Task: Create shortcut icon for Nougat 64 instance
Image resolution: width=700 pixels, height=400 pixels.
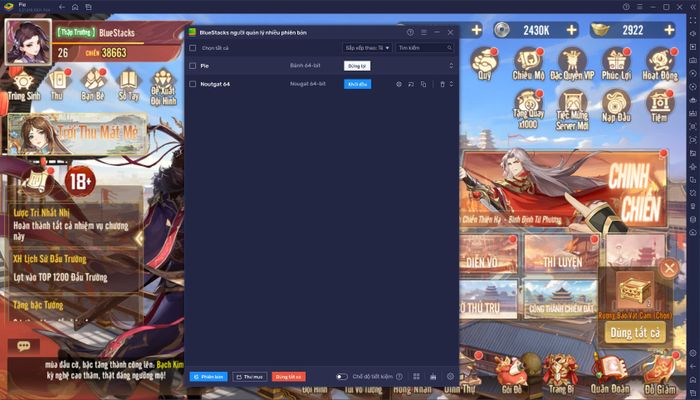Action: [x=411, y=84]
